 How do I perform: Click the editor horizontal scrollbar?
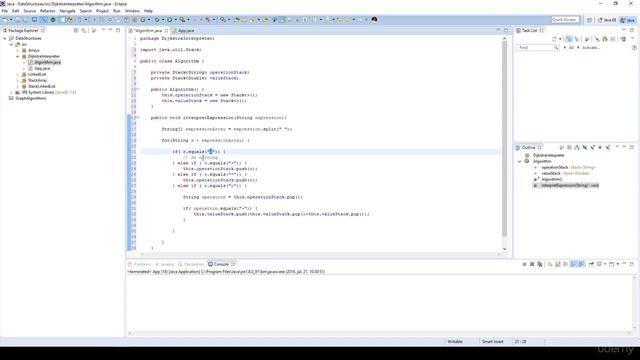[320, 254]
